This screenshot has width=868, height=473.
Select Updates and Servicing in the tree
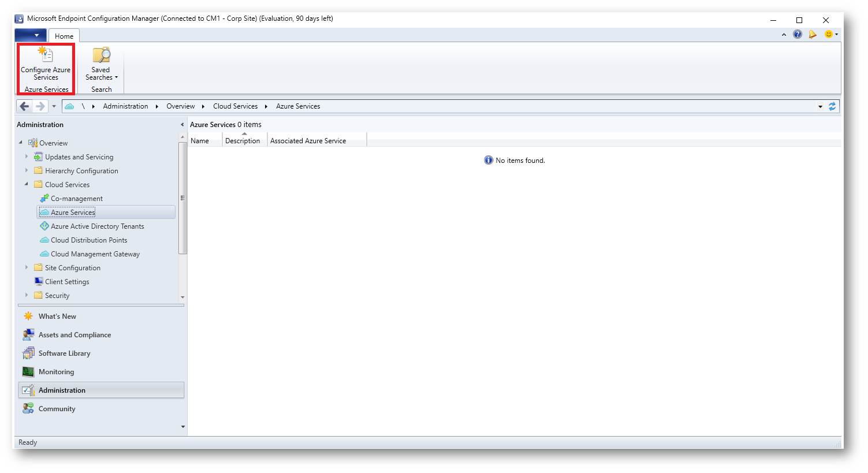79,157
